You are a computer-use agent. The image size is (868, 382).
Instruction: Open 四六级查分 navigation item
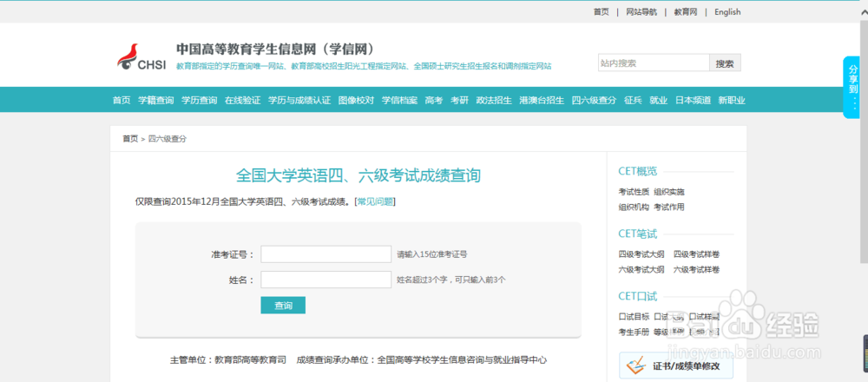594,100
